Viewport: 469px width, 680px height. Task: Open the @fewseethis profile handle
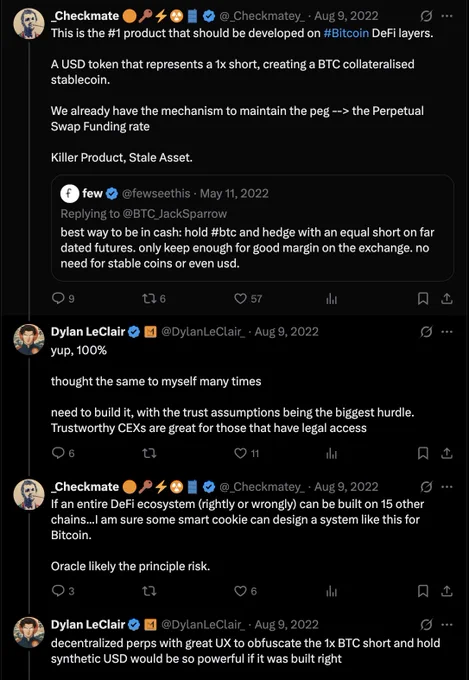pos(155,193)
